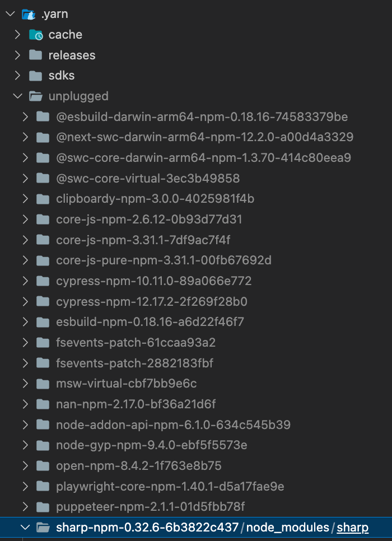Click the clipboardy-npm-3.0.0 folder icon
This screenshot has height=541, width=392.
[x=43, y=199]
